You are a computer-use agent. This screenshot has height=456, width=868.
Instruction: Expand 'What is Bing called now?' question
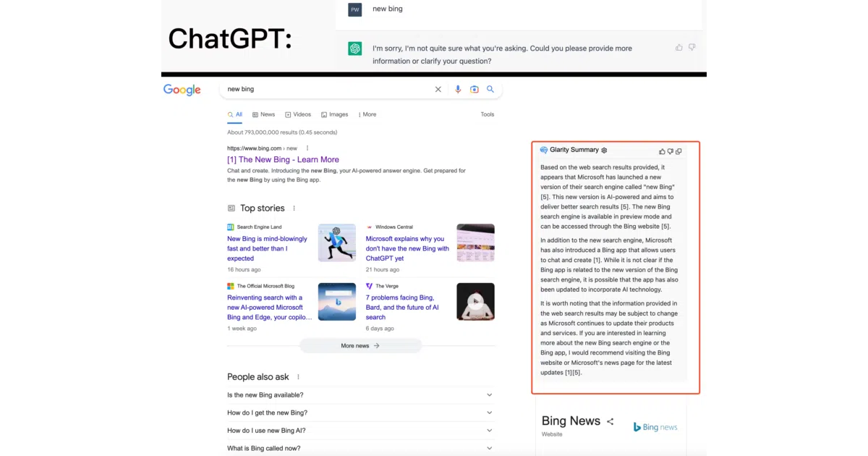361,448
